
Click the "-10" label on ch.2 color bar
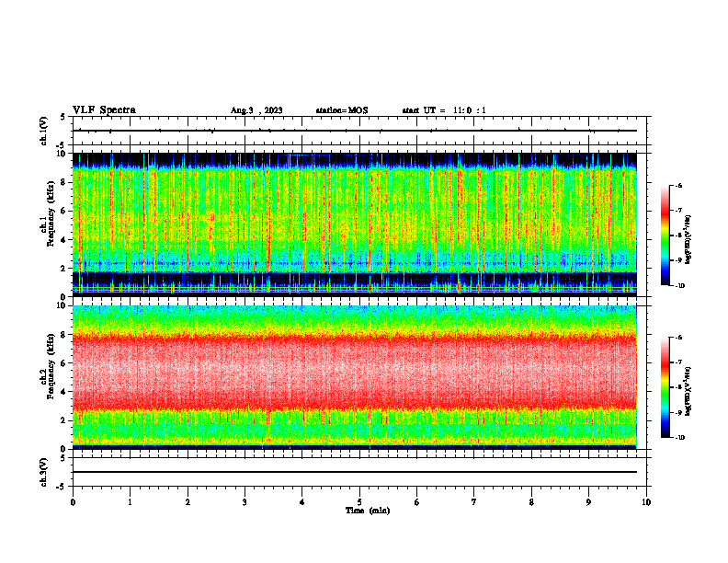pyautogui.click(x=679, y=438)
